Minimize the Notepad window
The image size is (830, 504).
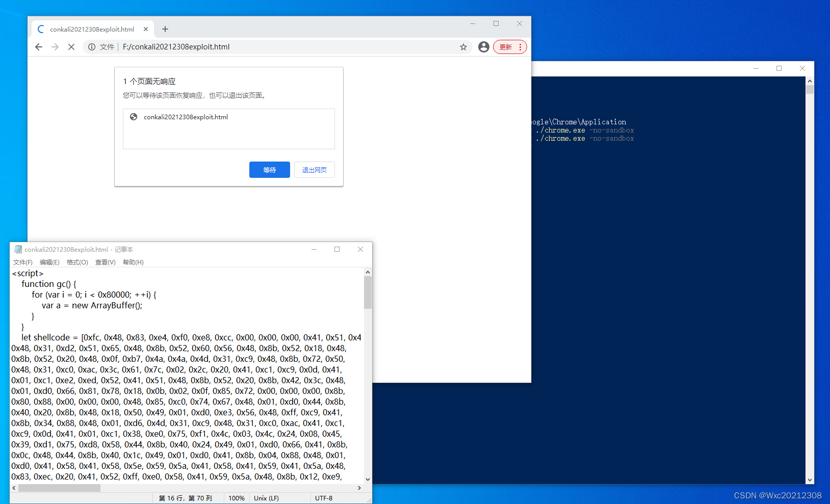(314, 249)
